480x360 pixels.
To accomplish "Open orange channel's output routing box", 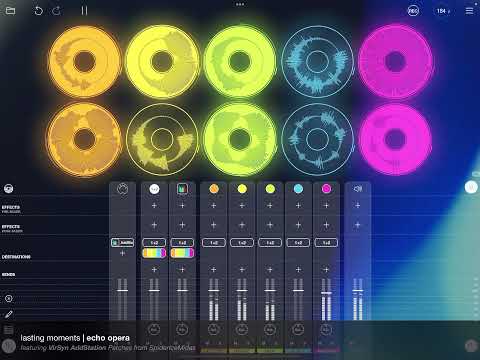I will click(214, 243).
